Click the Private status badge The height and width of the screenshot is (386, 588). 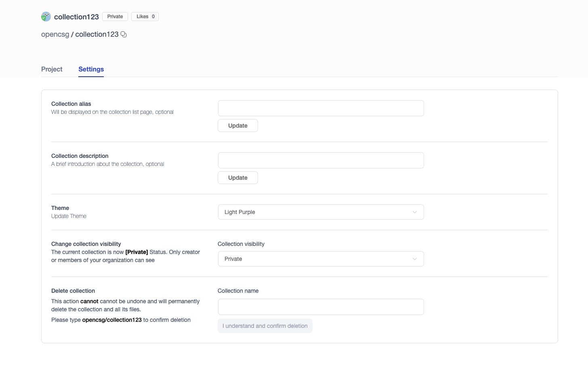click(x=115, y=17)
